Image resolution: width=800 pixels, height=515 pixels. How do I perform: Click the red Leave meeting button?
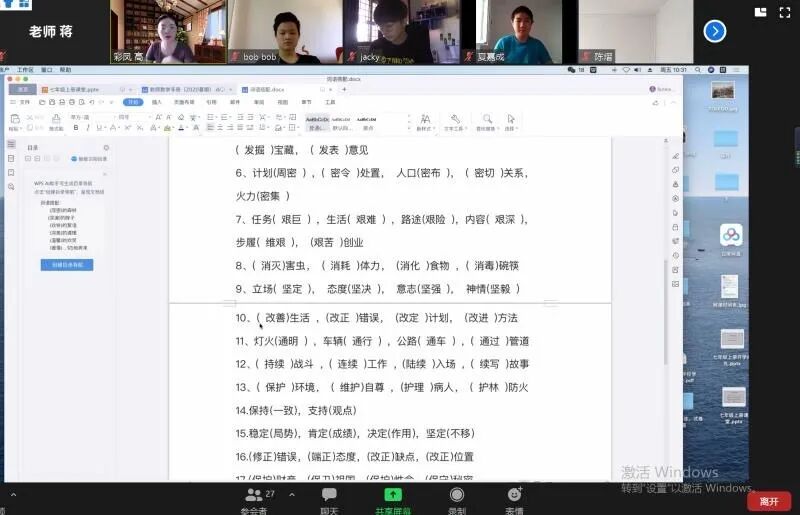click(769, 501)
